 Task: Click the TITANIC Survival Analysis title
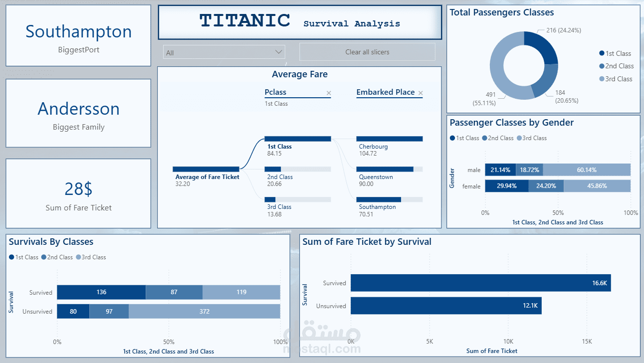point(300,22)
